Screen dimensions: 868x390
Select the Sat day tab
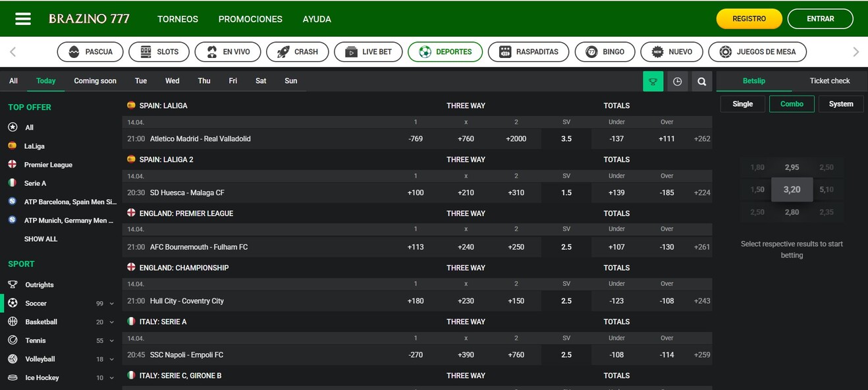pos(261,81)
